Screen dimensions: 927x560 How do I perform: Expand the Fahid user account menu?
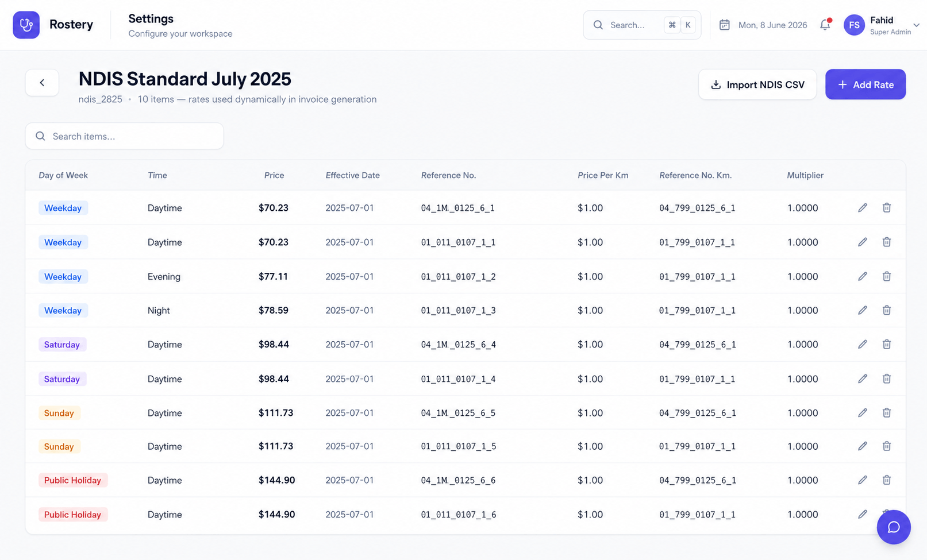tap(916, 25)
